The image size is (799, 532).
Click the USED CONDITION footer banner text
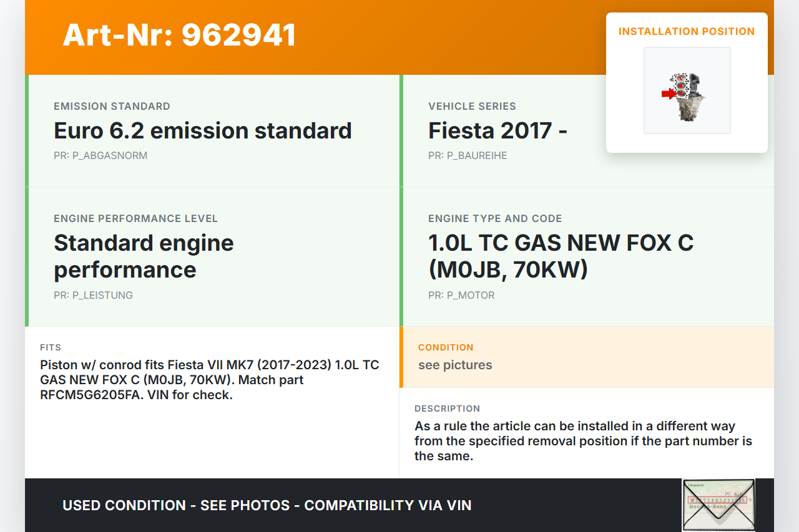[267, 505]
